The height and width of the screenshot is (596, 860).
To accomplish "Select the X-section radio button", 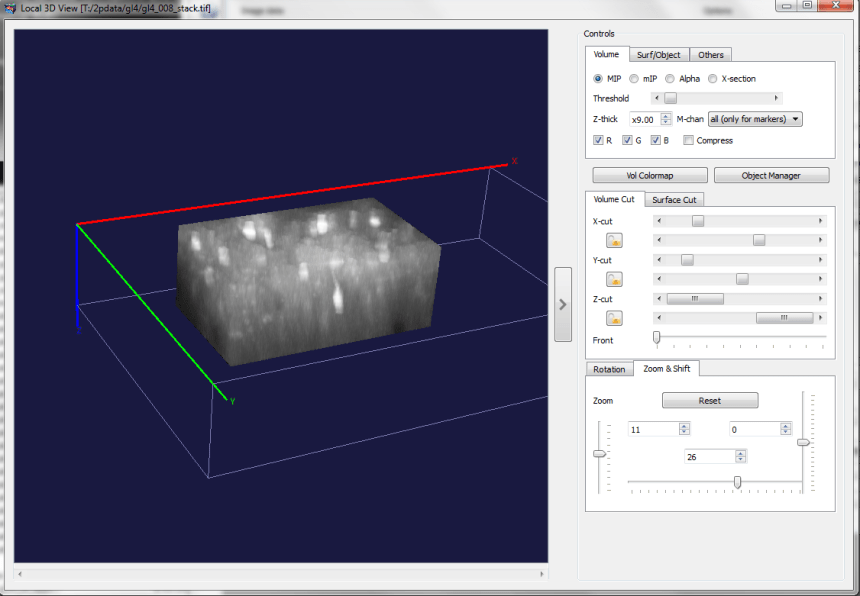I will (x=712, y=79).
